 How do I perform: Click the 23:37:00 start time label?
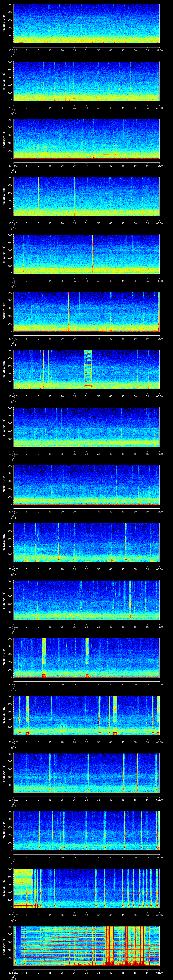[x=13, y=108]
